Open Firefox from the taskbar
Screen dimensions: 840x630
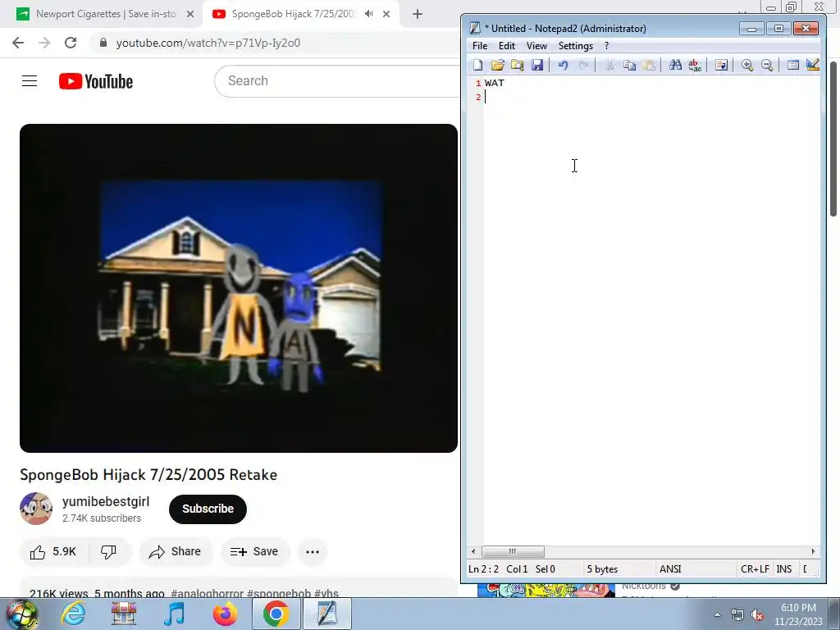click(225, 614)
